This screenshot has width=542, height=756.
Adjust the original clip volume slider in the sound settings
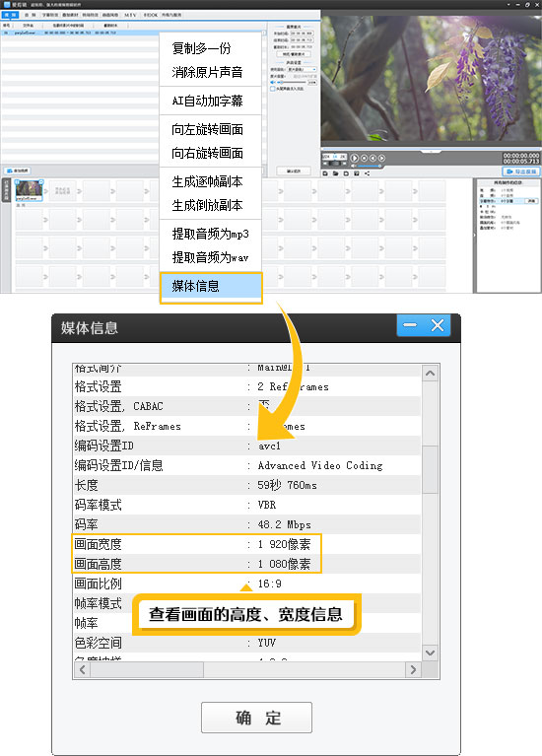pyautogui.click(x=292, y=83)
